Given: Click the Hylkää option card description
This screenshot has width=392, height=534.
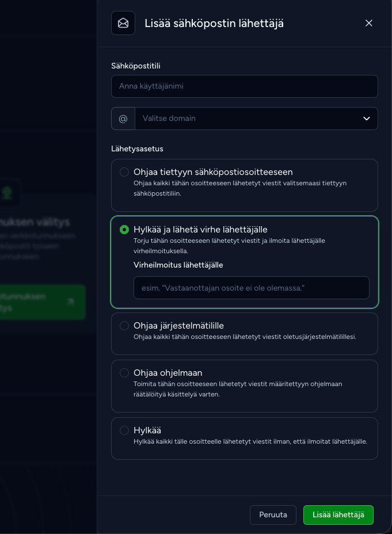Looking at the screenshot, I should click(250, 442).
